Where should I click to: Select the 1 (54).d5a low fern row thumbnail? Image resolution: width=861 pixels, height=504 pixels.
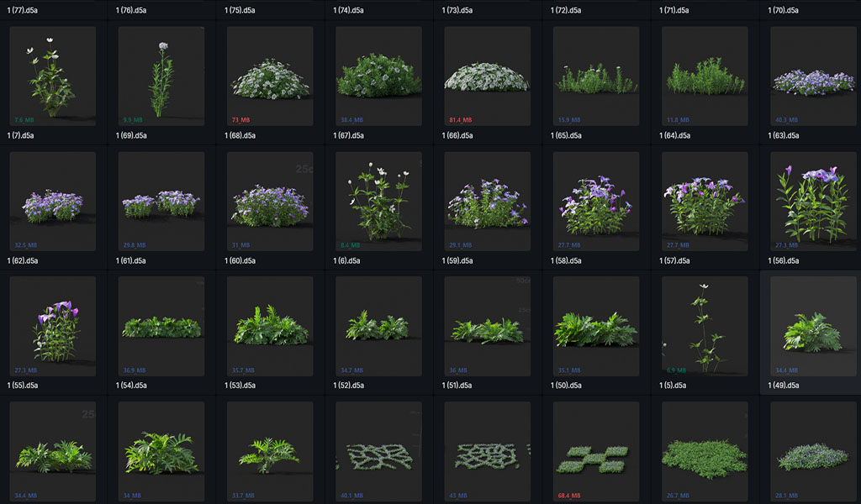click(x=161, y=326)
